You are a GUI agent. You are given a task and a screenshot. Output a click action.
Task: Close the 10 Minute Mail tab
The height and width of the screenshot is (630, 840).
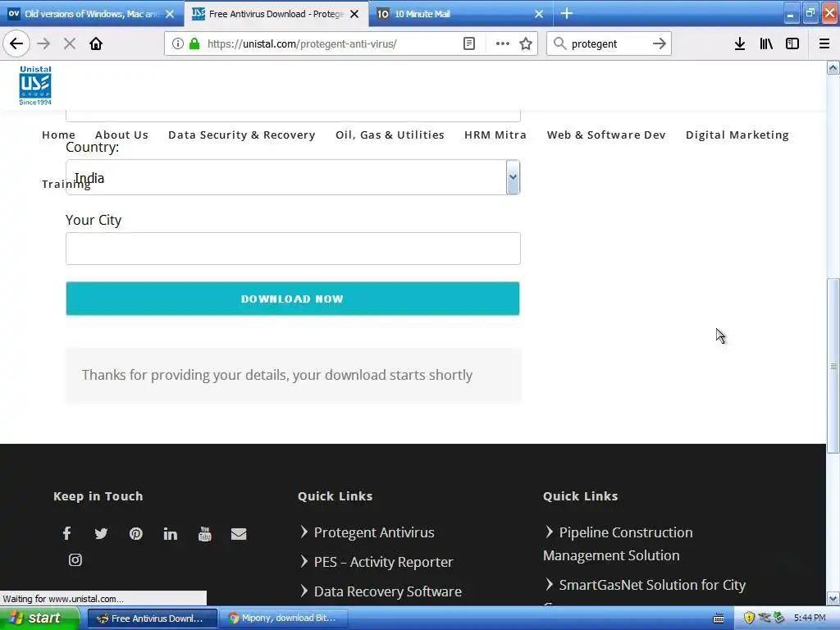539,14
